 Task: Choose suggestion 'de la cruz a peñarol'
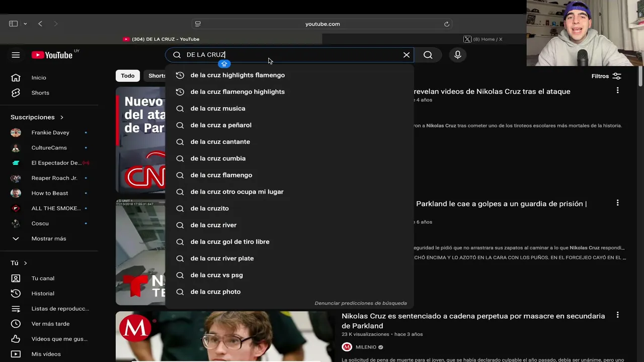click(289, 125)
